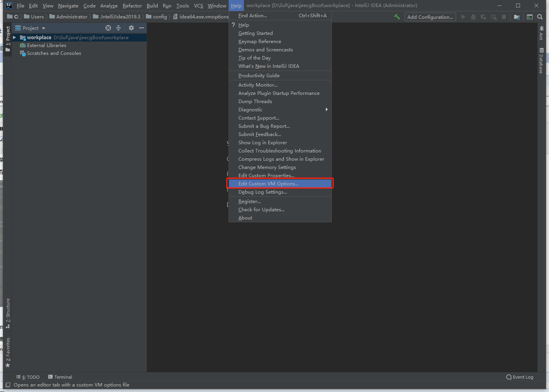Click the Register menu entry
Image resolution: width=549 pixels, height=392 pixels.
[x=280, y=201]
